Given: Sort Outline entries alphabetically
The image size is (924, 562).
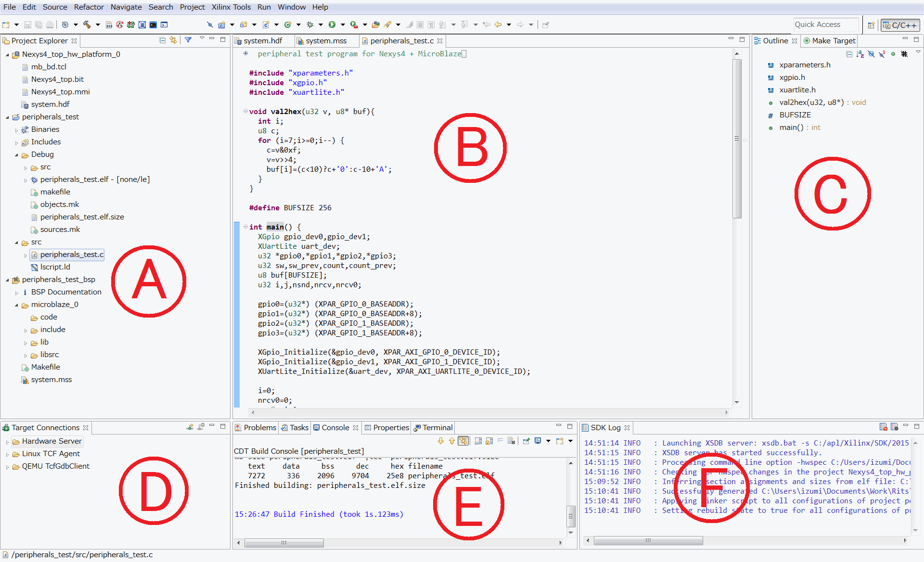Looking at the screenshot, I should (860, 54).
